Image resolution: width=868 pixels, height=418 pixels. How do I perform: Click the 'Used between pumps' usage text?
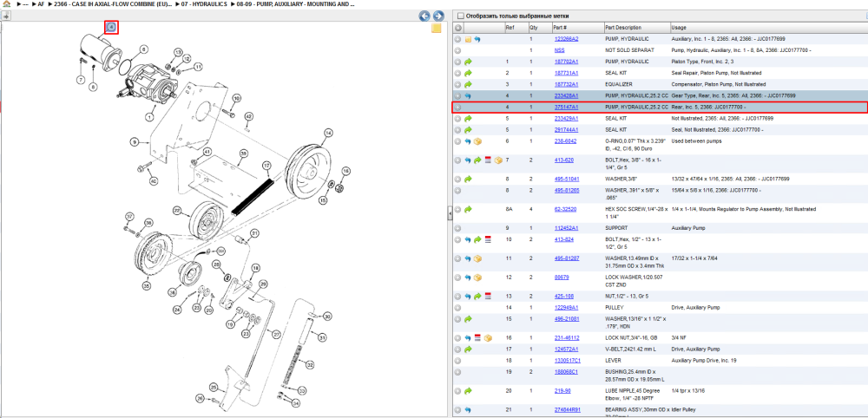coord(694,141)
